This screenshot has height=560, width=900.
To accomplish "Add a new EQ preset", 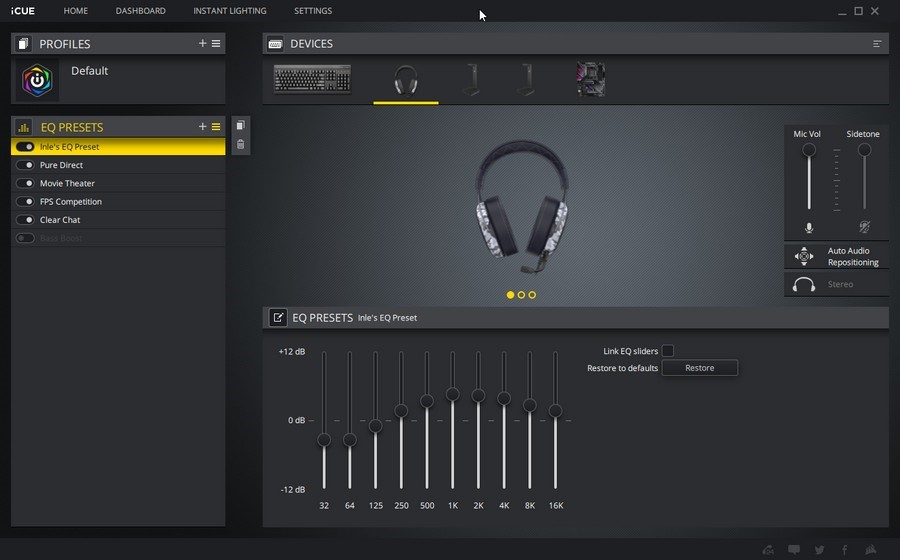I will pyautogui.click(x=202, y=126).
